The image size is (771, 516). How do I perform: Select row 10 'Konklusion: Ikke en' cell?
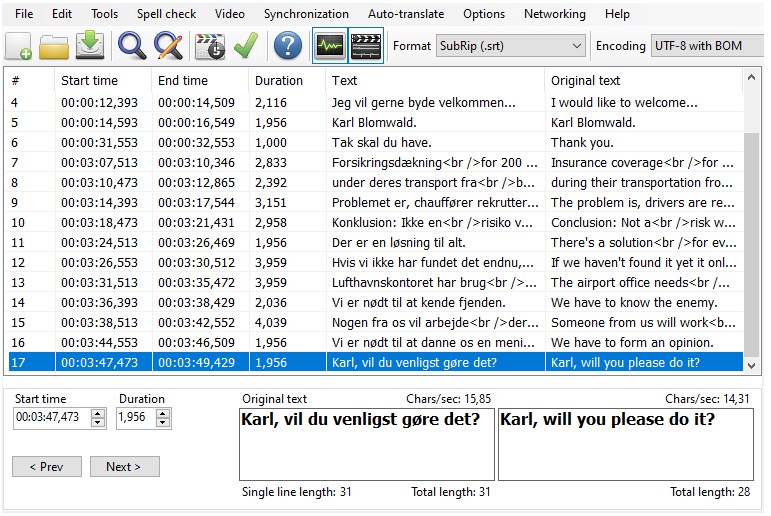coord(435,222)
